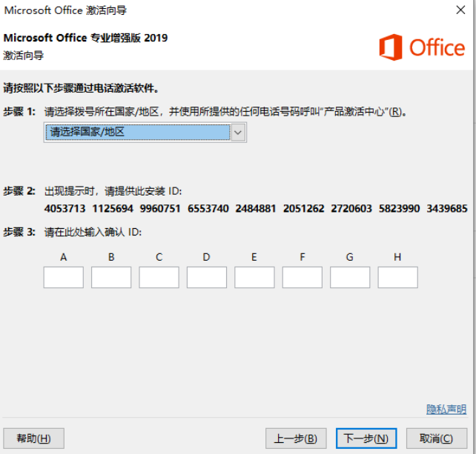
Task: Click confirmation ID input box G
Action: pos(350,277)
